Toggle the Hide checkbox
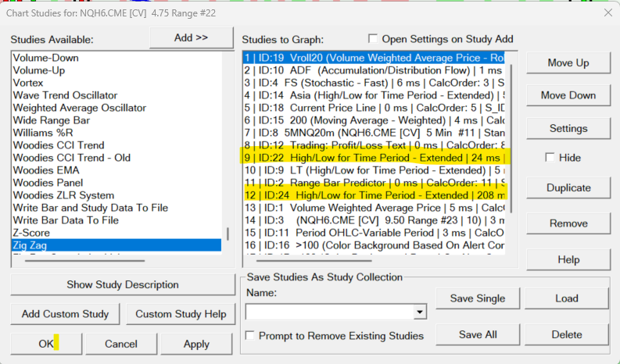The image size is (620, 364). [x=550, y=158]
